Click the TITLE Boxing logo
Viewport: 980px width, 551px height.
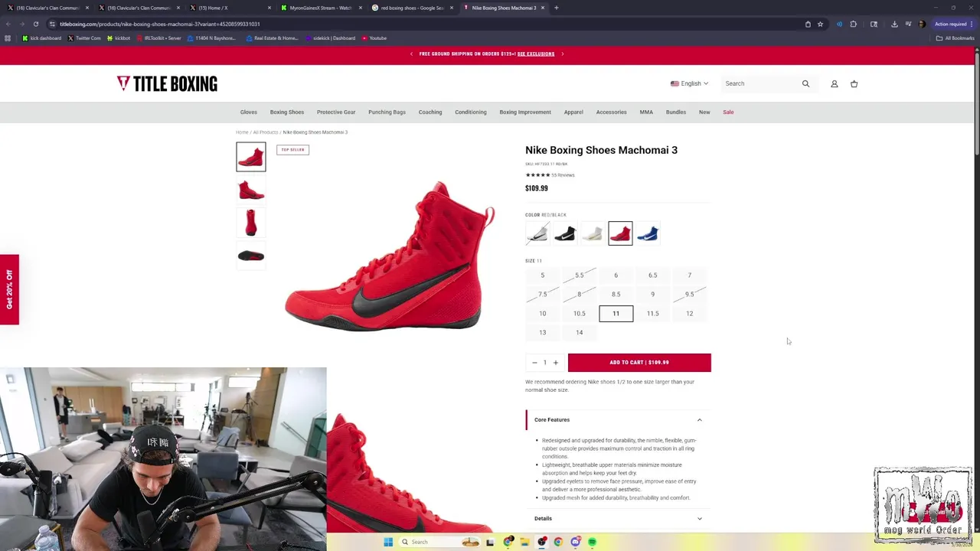[167, 83]
